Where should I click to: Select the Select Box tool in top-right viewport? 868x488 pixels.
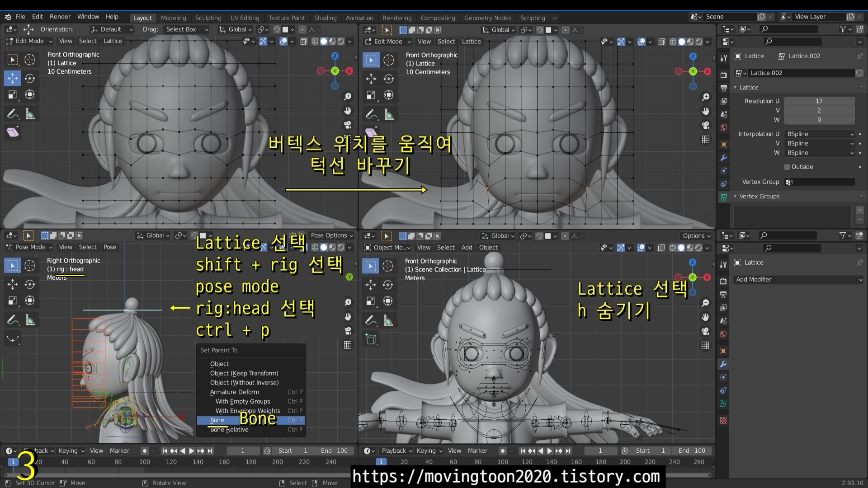tap(371, 60)
